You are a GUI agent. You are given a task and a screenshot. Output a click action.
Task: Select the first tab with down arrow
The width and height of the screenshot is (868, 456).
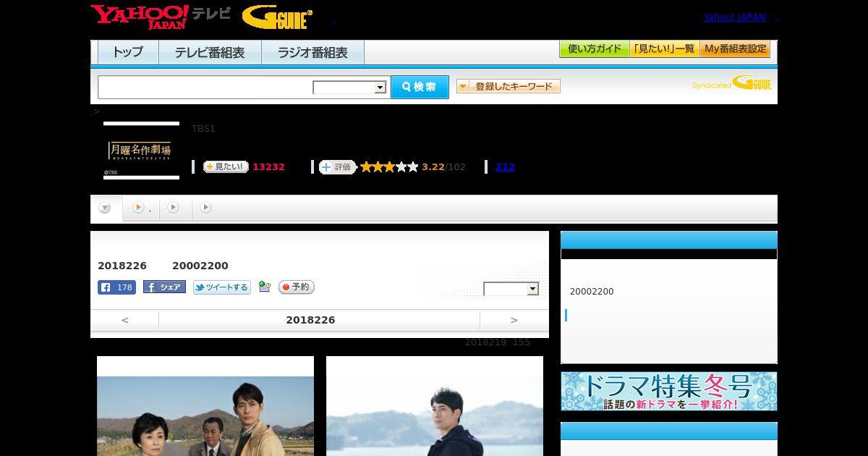click(105, 208)
